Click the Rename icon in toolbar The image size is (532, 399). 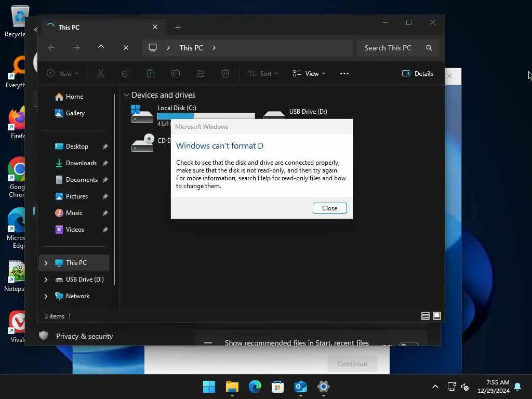click(x=176, y=73)
